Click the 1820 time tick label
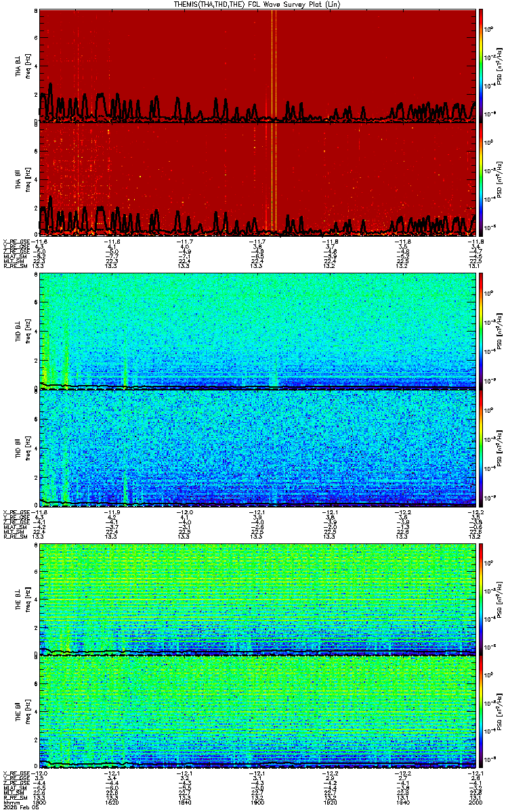Screen dimensions: 508x812 coord(112,803)
